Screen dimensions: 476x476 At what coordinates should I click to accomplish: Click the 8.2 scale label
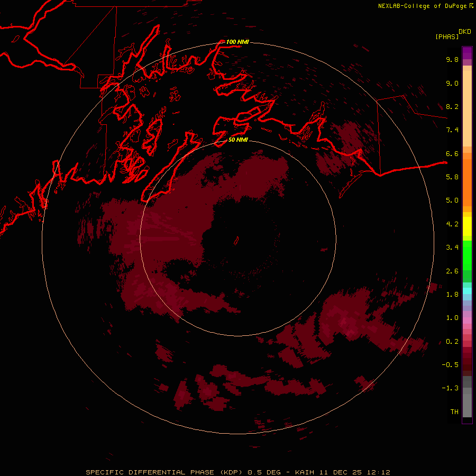coord(452,106)
